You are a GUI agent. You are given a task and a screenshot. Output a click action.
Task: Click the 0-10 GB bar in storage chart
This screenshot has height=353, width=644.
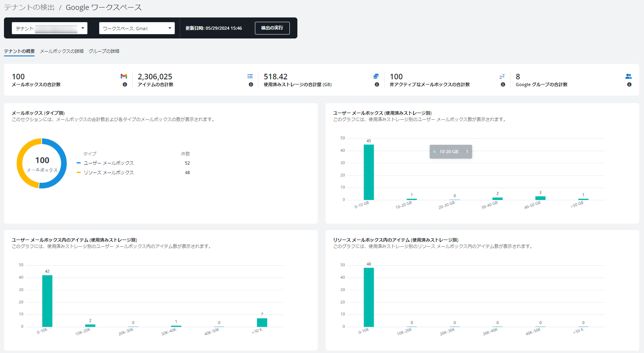coord(369,172)
